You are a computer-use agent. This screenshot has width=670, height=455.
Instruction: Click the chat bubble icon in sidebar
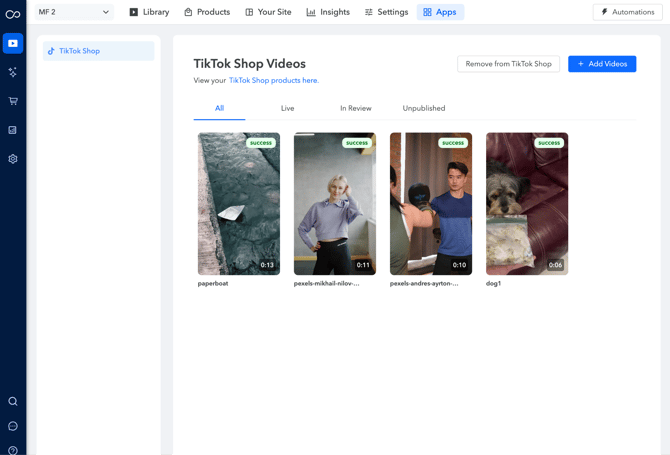[13, 426]
